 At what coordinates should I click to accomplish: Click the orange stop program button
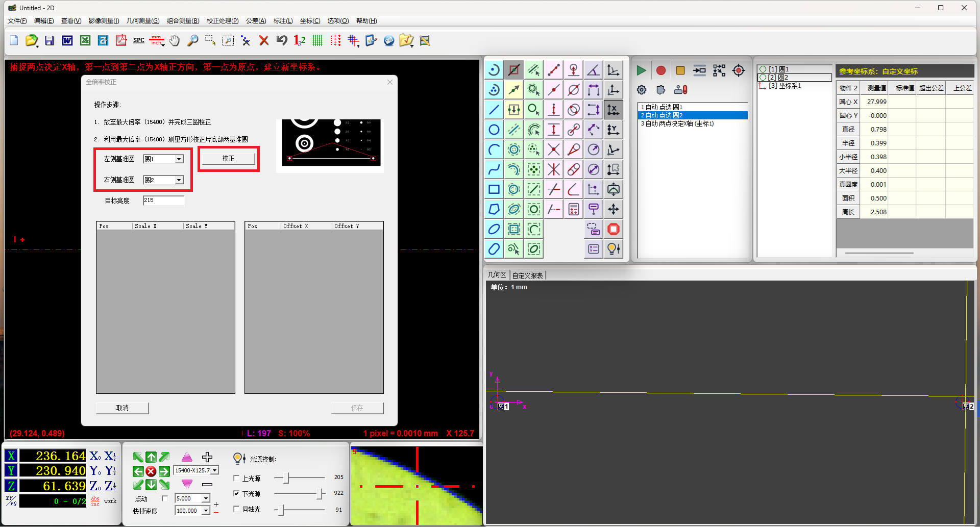tap(680, 70)
